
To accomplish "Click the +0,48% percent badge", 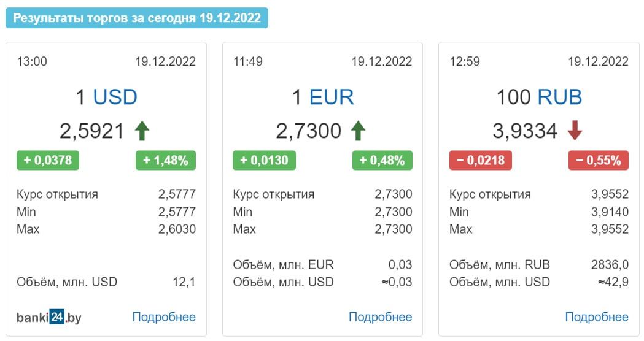I will coord(382,160).
